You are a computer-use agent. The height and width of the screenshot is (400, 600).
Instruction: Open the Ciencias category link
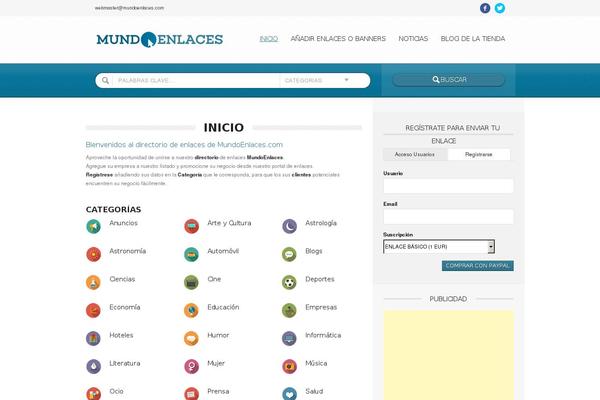coord(122,279)
